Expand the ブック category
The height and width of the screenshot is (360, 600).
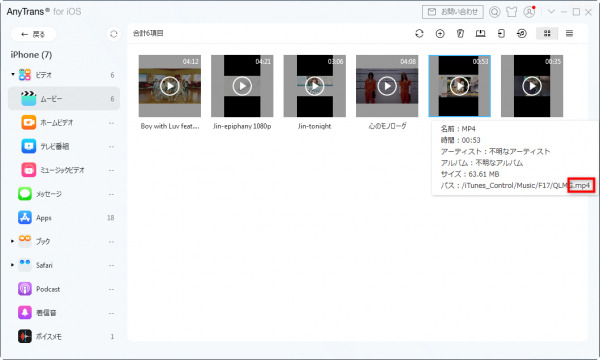12,241
